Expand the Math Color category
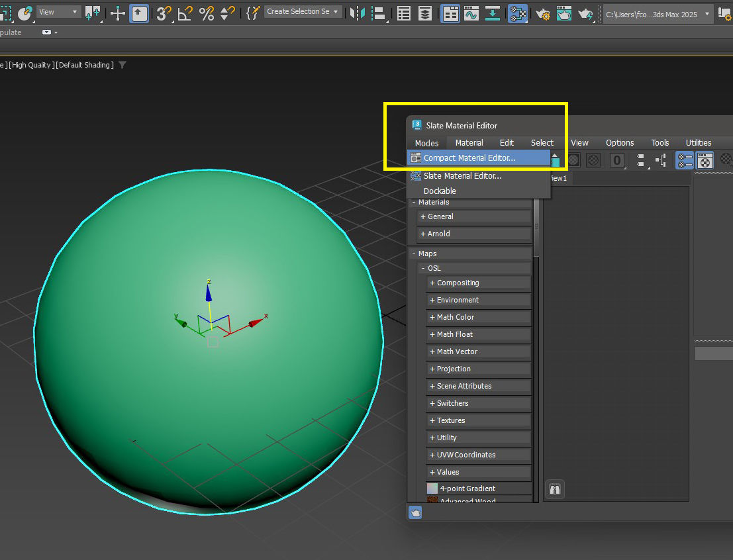 click(479, 317)
